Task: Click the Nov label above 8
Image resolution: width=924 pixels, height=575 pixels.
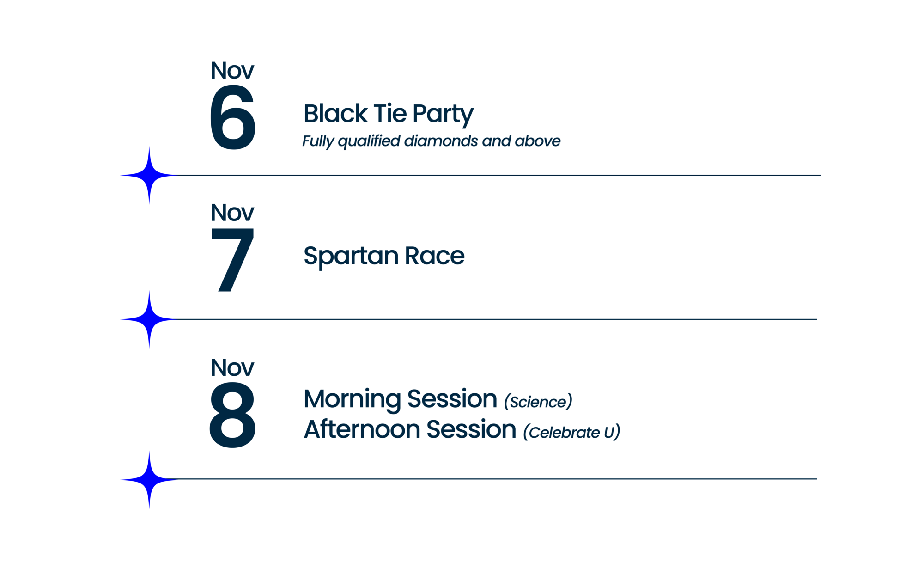Action: (x=232, y=368)
